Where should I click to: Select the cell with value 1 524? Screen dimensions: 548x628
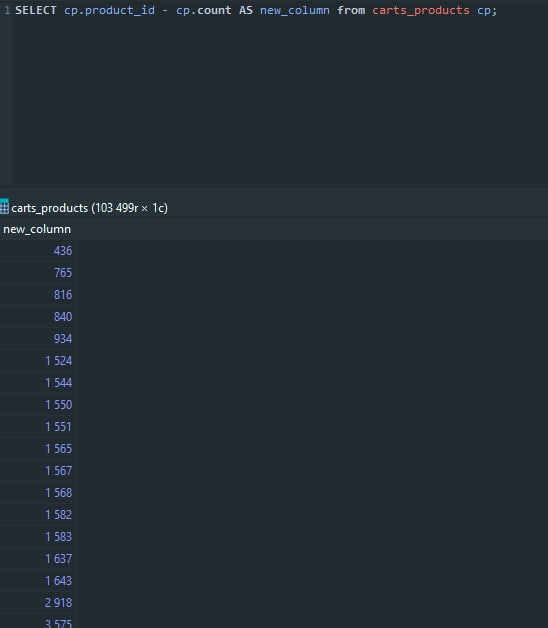pyautogui.click(x=38, y=361)
